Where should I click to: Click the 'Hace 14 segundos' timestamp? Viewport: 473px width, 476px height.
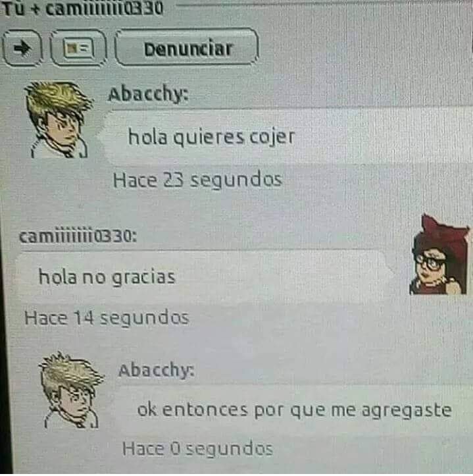click(x=107, y=318)
